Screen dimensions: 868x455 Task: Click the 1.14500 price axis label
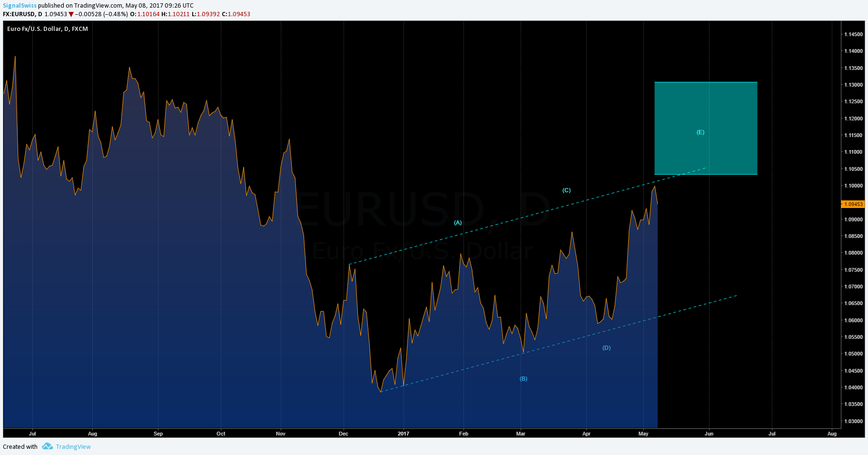point(853,34)
